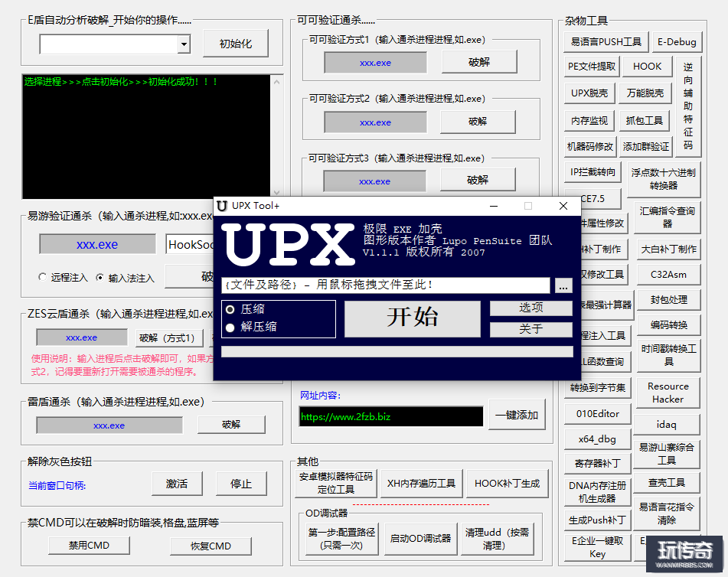The width and height of the screenshot is (728, 577).
Task: Open the E-Debug tool
Action: (677, 42)
